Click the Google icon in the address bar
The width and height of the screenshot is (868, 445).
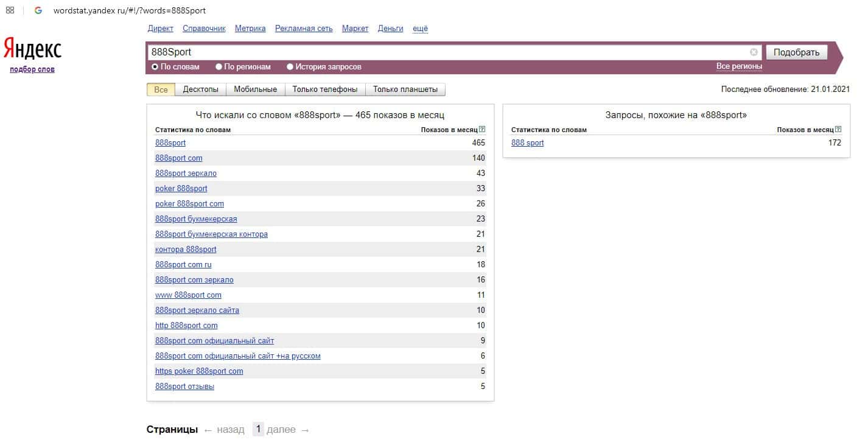click(x=38, y=10)
